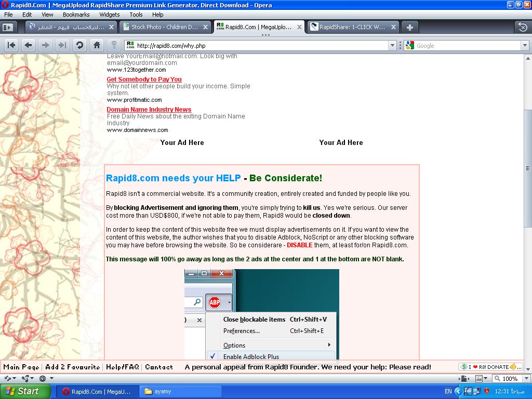Click the Adblock Plus instruction image
Screen dimensions: 532x399
[x=262, y=314]
